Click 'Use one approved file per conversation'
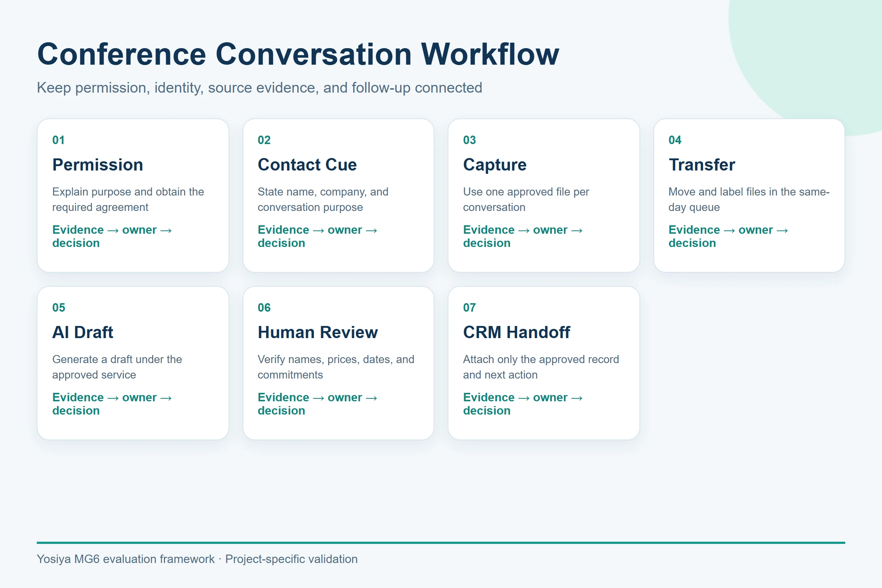 526,199
